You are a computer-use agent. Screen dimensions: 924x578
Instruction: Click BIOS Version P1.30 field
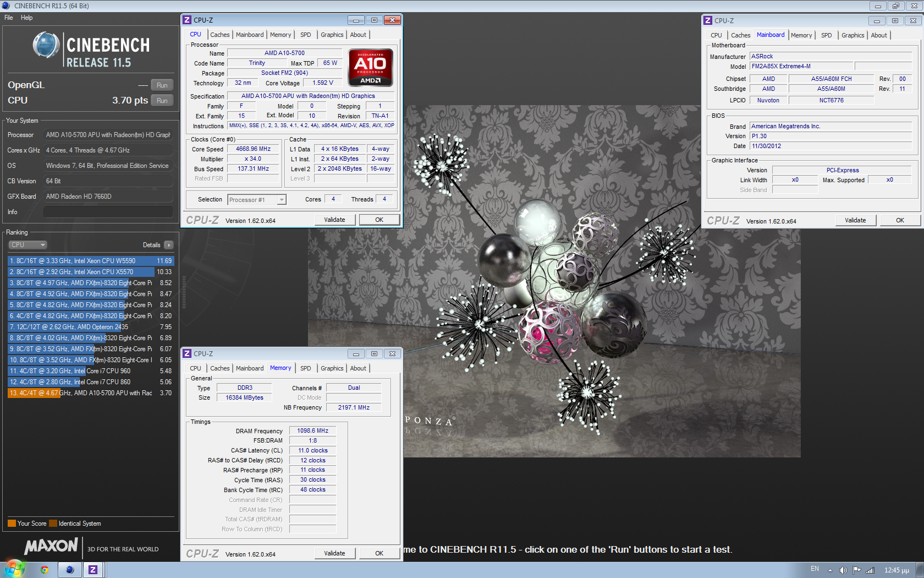831,136
